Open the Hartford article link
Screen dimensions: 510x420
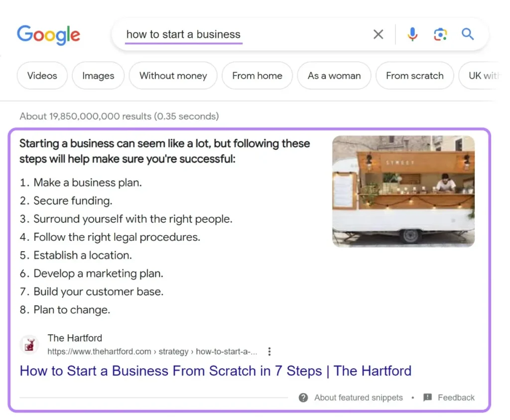click(215, 371)
